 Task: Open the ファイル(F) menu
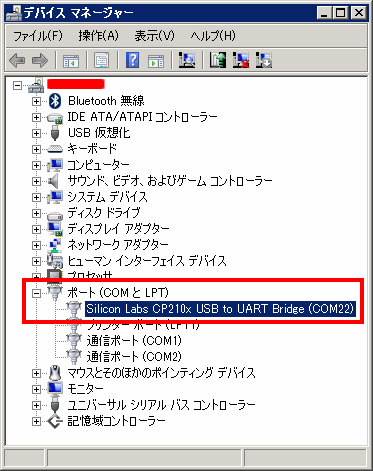(38, 36)
